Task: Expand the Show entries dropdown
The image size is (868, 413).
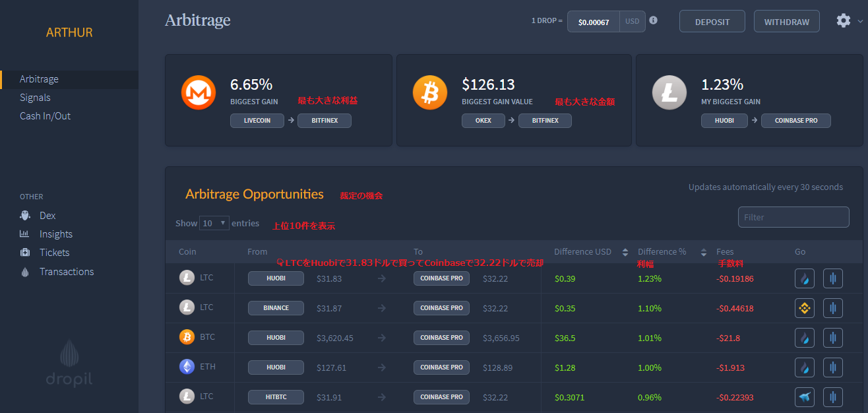Action: pyautogui.click(x=214, y=223)
